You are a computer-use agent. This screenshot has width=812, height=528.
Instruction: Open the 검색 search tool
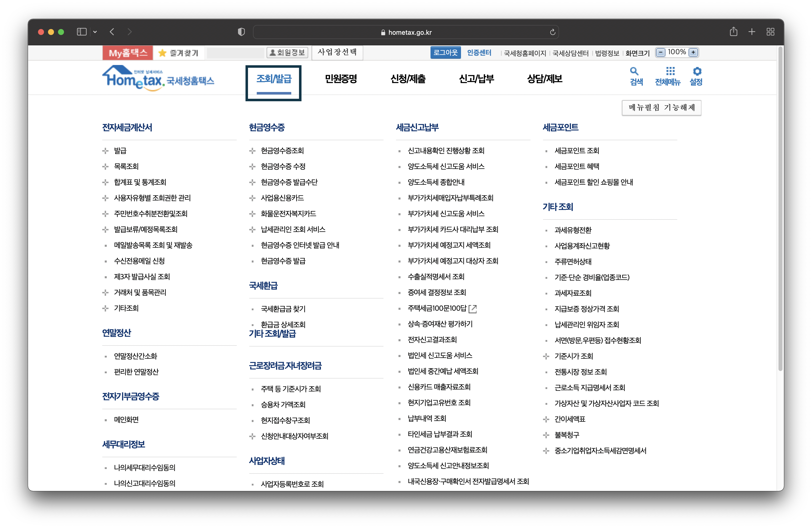[635, 76]
